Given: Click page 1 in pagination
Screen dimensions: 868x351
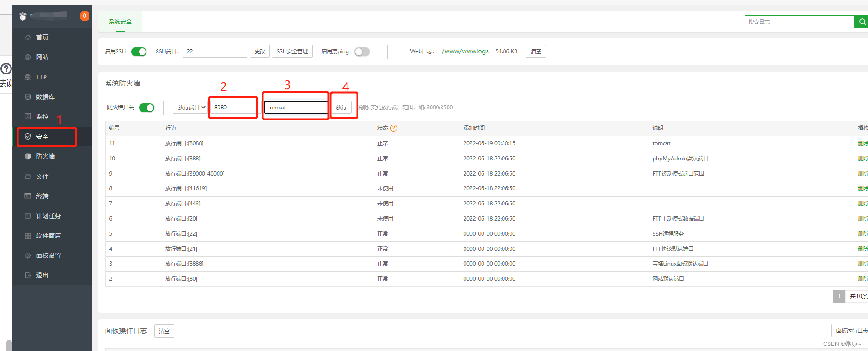Looking at the screenshot, I should coord(839,296).
